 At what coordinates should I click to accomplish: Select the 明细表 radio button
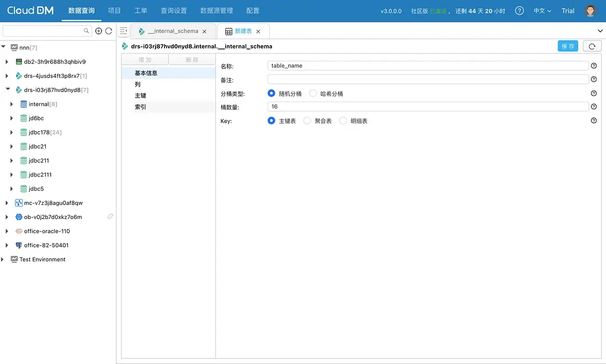pyautogui.click(x=343, y=121)
